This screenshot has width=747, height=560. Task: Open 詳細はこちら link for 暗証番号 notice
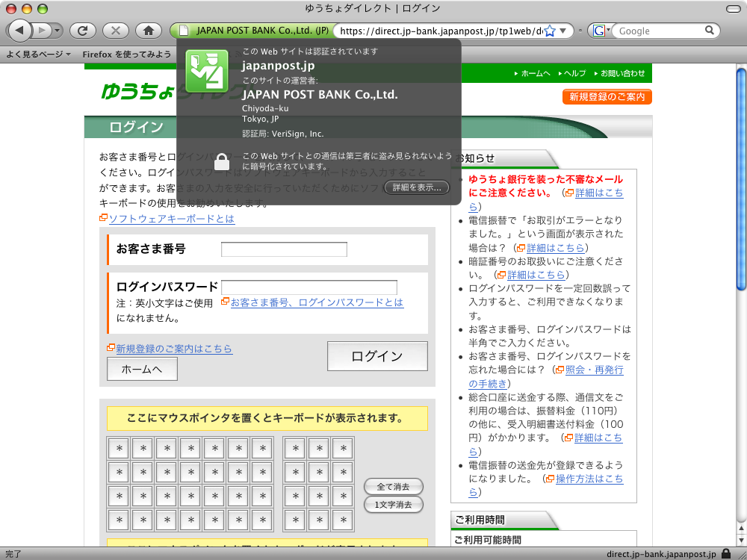click(536, 275)
